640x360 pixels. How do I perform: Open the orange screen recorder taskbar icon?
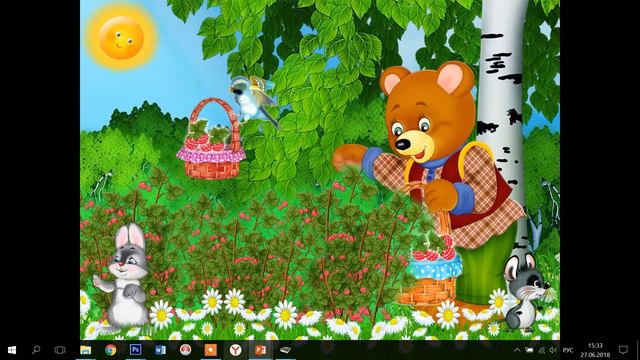211,350
